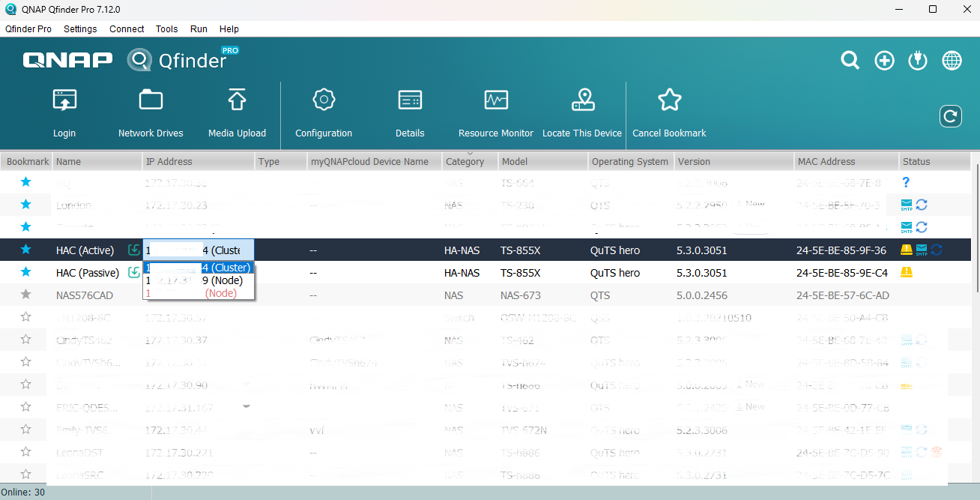
Task: Click sync icon on London row
Action: click(x=922, y=205)
